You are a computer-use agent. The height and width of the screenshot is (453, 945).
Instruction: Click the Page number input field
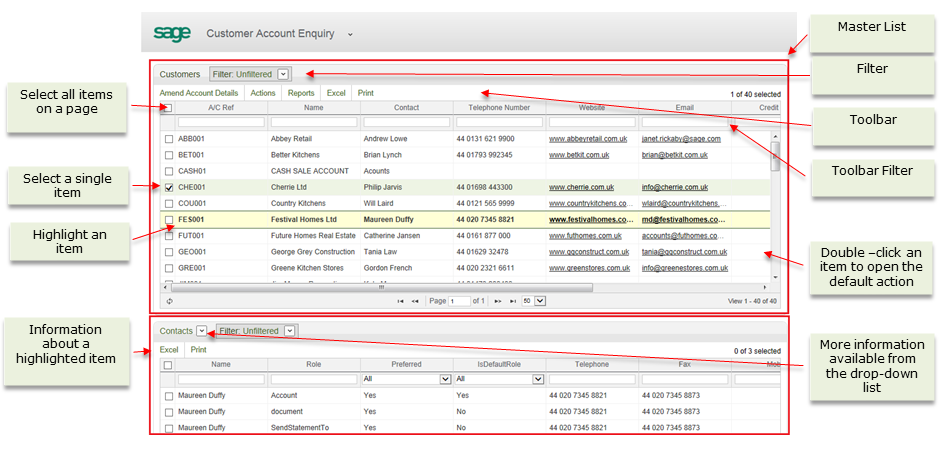coord(459,301)
